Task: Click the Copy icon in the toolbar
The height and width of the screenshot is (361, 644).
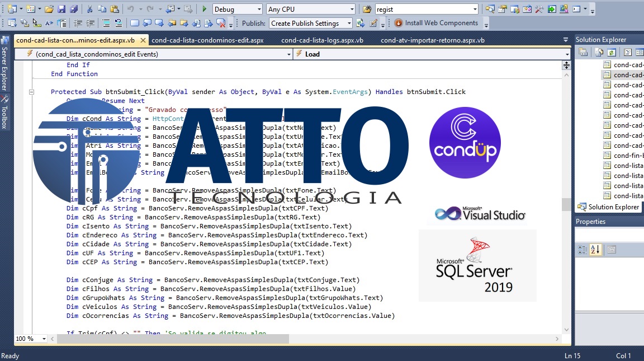Action: [102, 9]
